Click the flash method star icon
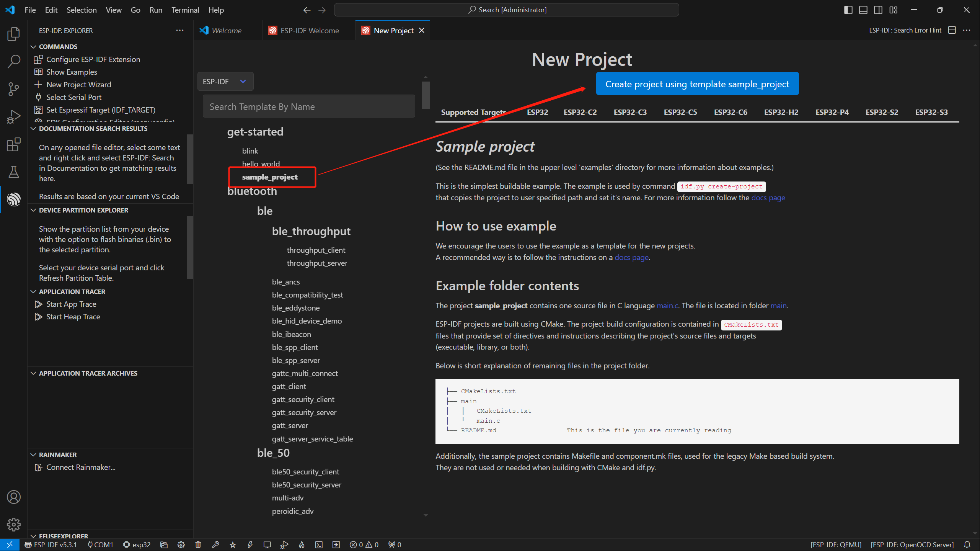Image resolution: width=980 pixels, height=551 pixels. pyautogui.click(x=233, y=544)
